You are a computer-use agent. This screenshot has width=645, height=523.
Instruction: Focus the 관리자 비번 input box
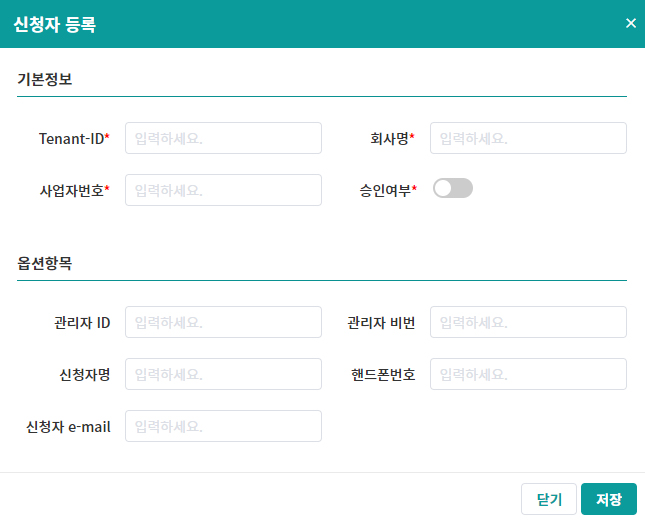click(528, 322)
